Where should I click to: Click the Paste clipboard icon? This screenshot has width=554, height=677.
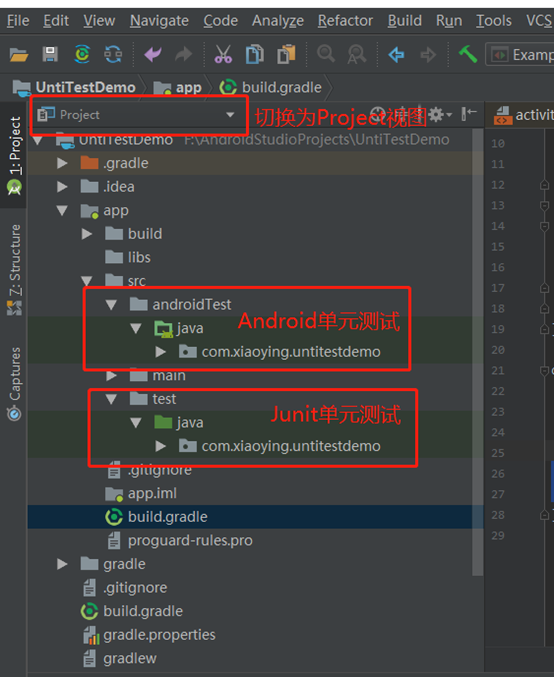click(x=286, y=54)
